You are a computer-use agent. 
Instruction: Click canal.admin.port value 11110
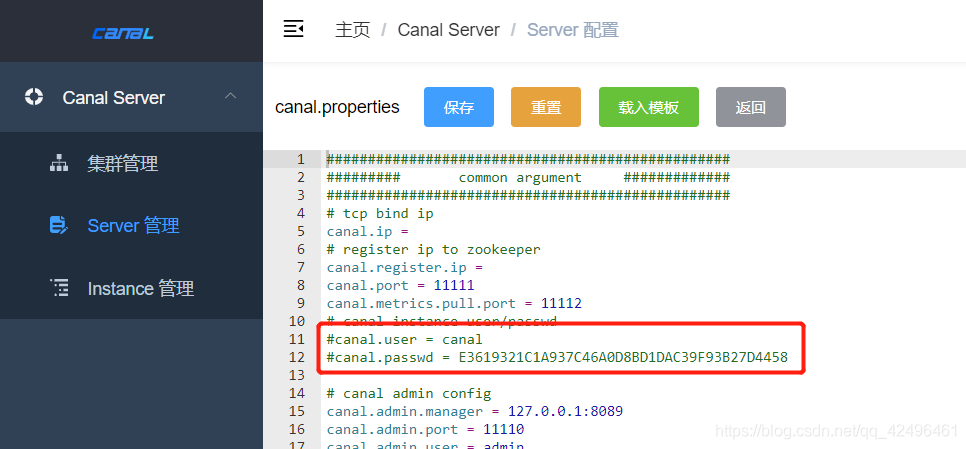(x=503, y=429)
